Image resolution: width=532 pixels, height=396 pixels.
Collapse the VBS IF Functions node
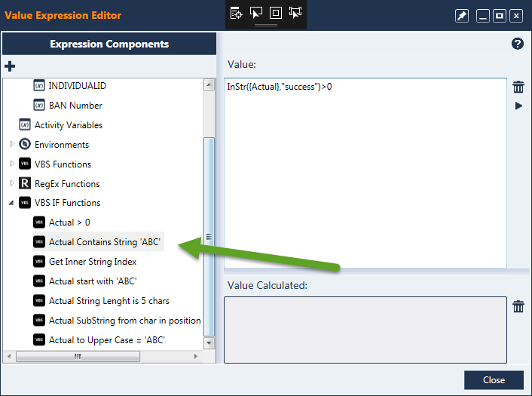[x=11, y=203]
